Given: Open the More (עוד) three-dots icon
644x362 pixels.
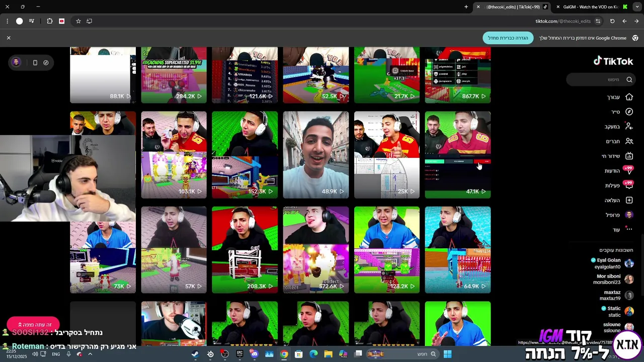Looking at the screenshot, I should coord(629,229).
